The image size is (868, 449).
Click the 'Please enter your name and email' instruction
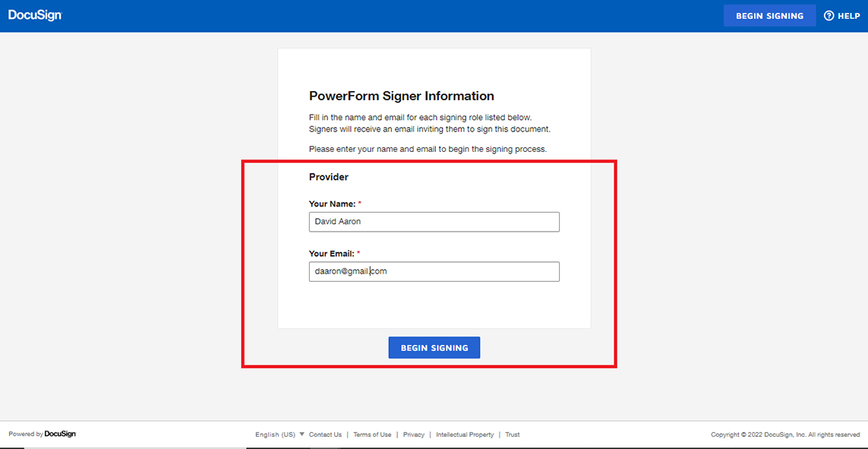point(428,149)
